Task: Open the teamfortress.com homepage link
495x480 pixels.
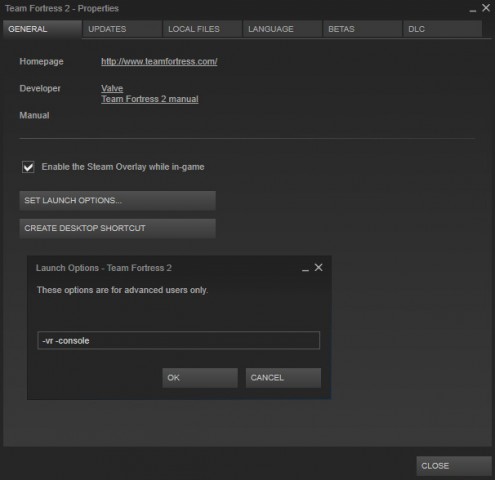Action: point(159,61)
